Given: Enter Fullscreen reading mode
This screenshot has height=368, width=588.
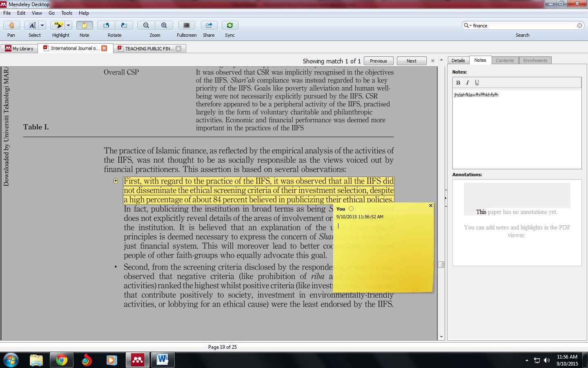Looking at the screenshot, I should [x=186, y=25].
